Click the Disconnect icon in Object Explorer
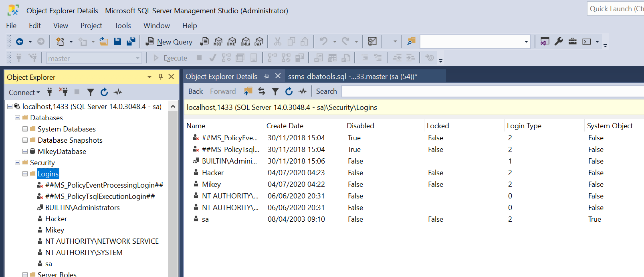 pos(63,92)
